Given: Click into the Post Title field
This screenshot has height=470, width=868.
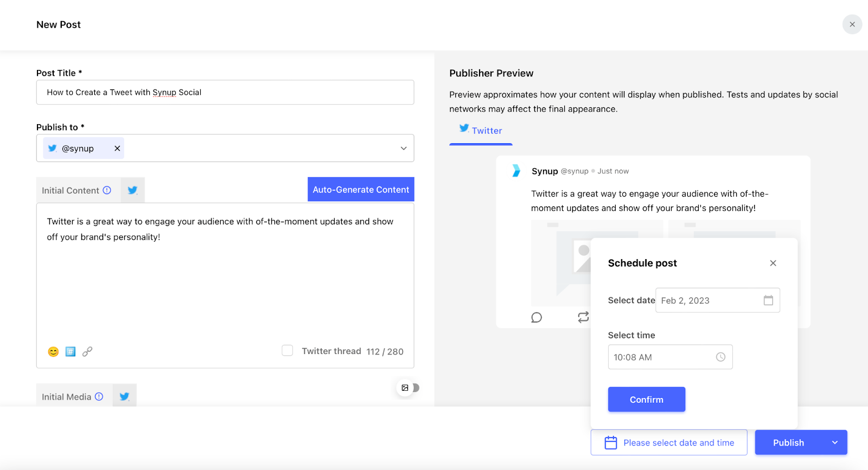Looking at the screenshot, I should [225, 93].
